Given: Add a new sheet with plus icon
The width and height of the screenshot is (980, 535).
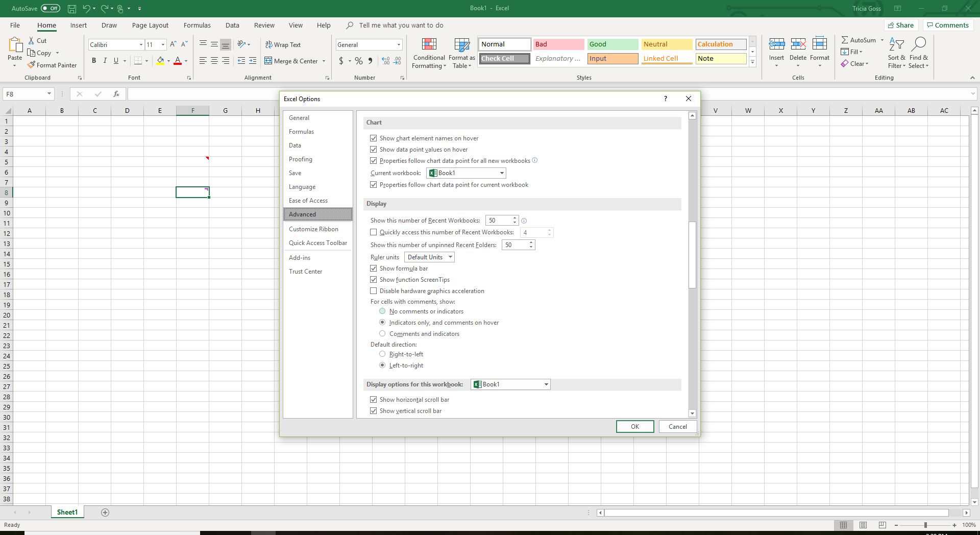Looking at the screenshot, I should (x=105, y=513).
